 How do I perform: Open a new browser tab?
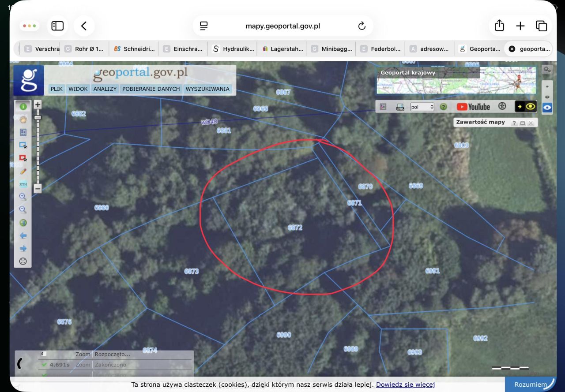click(520, 26)
